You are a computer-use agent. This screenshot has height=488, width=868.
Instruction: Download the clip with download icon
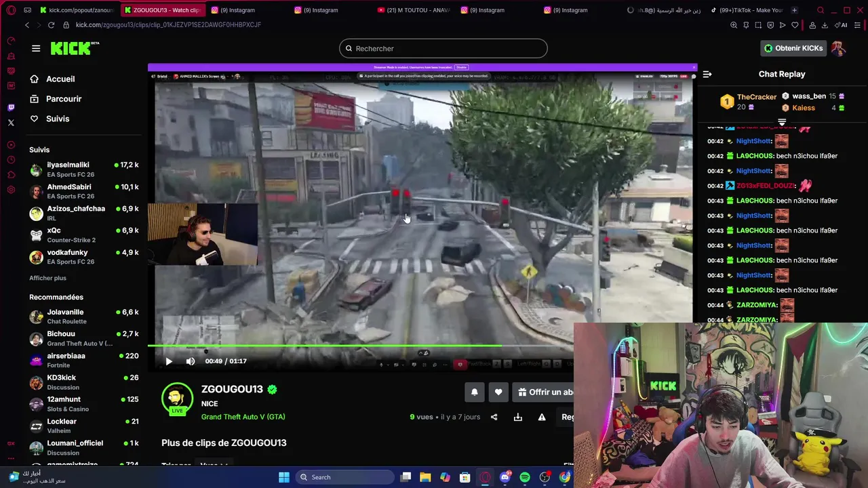point(518,417)
